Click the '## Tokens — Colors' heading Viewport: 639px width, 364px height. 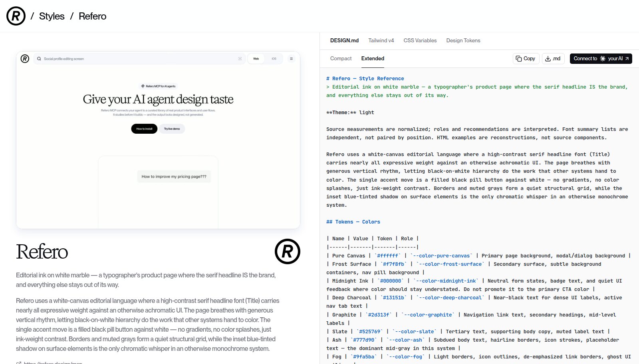353,222
